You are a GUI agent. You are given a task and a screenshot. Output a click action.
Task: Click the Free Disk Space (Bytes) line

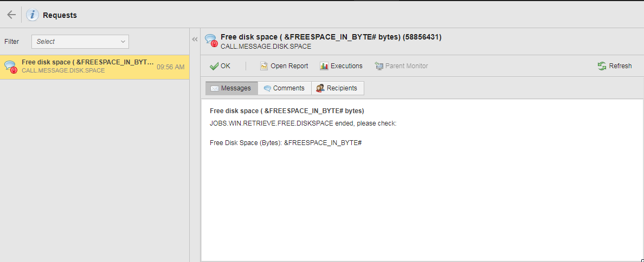pos(286,143)
